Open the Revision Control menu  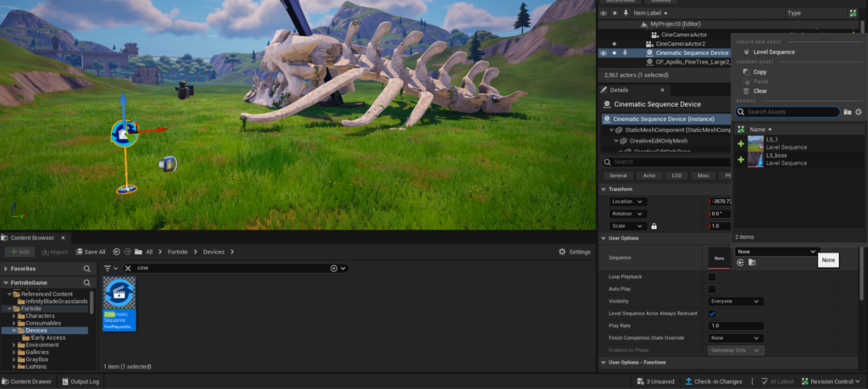pyautogui.click(x=831, y=381)
